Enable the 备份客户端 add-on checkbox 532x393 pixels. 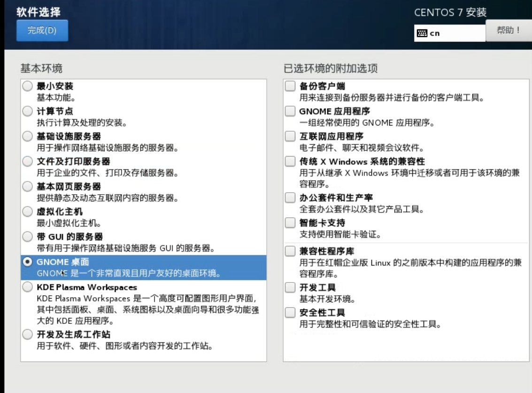pos(290,86)
